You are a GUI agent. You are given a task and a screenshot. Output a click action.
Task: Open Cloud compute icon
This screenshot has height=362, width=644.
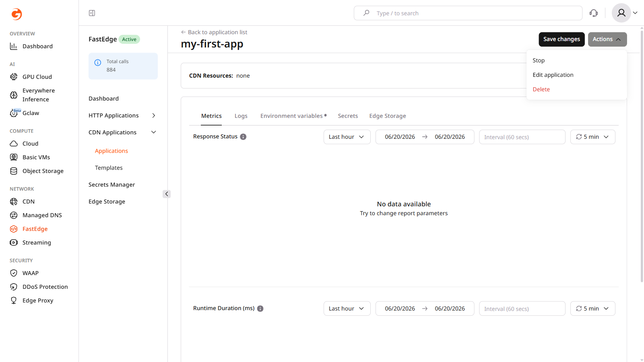14,144
